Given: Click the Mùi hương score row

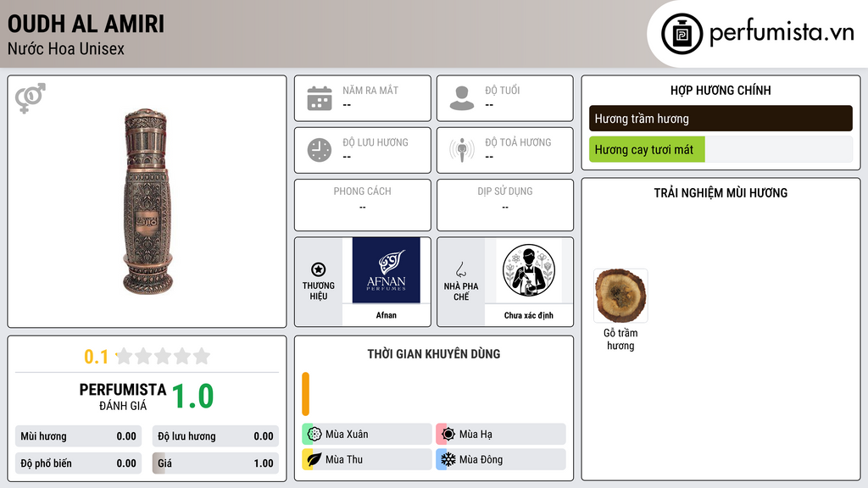Looking at the screenshot, I should point(78,436).
